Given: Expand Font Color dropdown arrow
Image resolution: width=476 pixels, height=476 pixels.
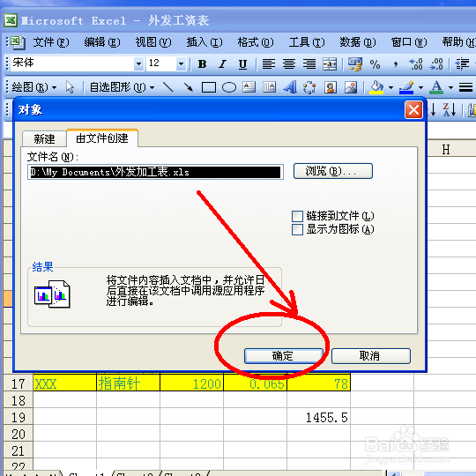Looking at the screenshot, I should (450, 87).
